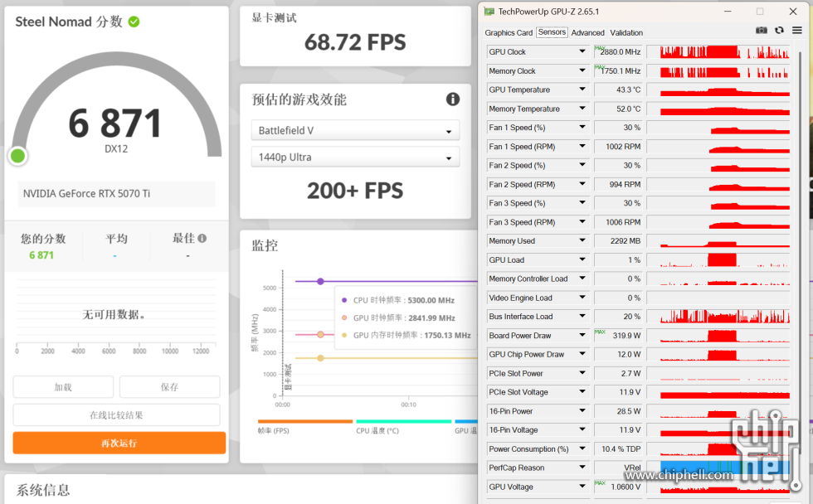Open the Validation tab in GPU-Z
Screen dimensions: 813x504
pyautogui.click(x=626, y=32)
